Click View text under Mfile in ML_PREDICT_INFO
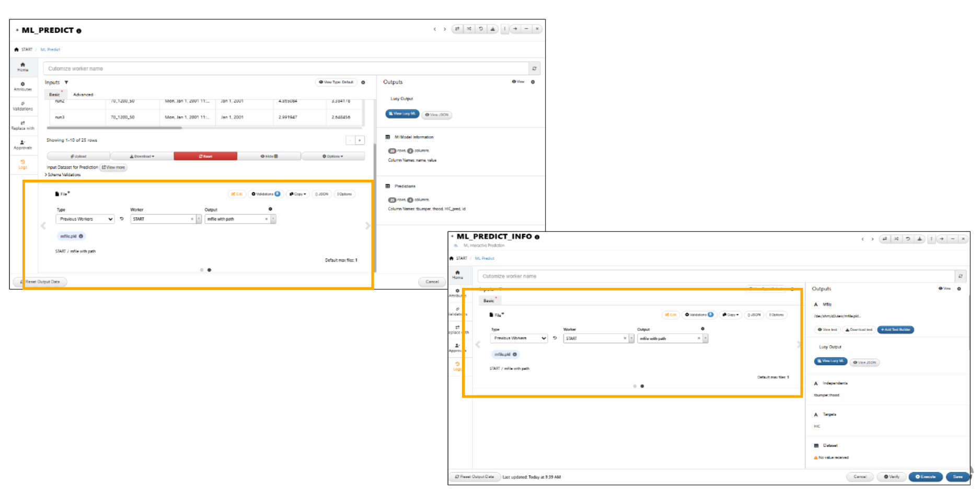Viewport: 980px width, 490px height. coord(827,330)
